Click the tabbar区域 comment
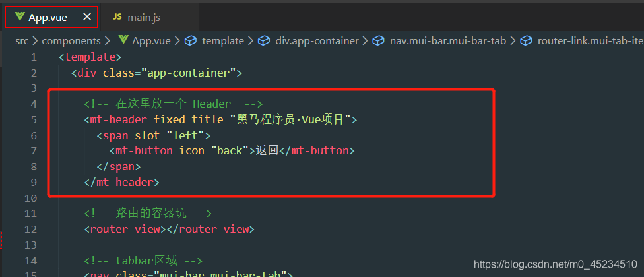This screenshot has height=277, width=644. point(143,260)
